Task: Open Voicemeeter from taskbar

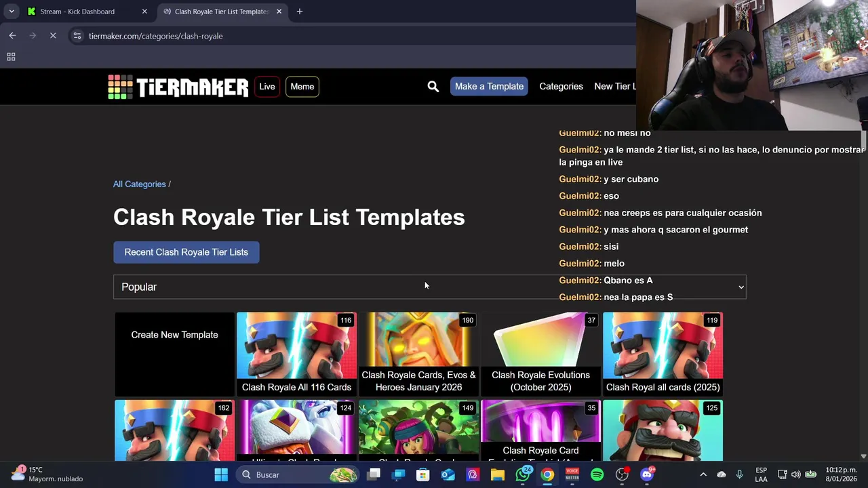Action: [x=572, y=474]
